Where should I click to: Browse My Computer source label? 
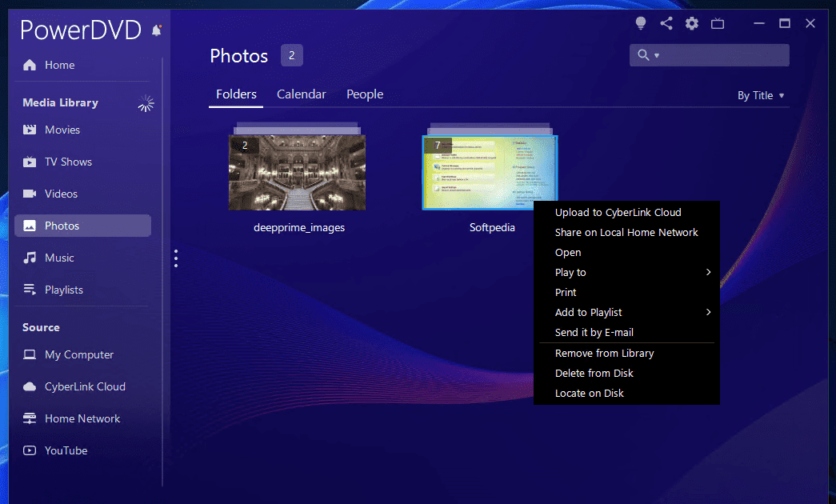coord(79,354)
